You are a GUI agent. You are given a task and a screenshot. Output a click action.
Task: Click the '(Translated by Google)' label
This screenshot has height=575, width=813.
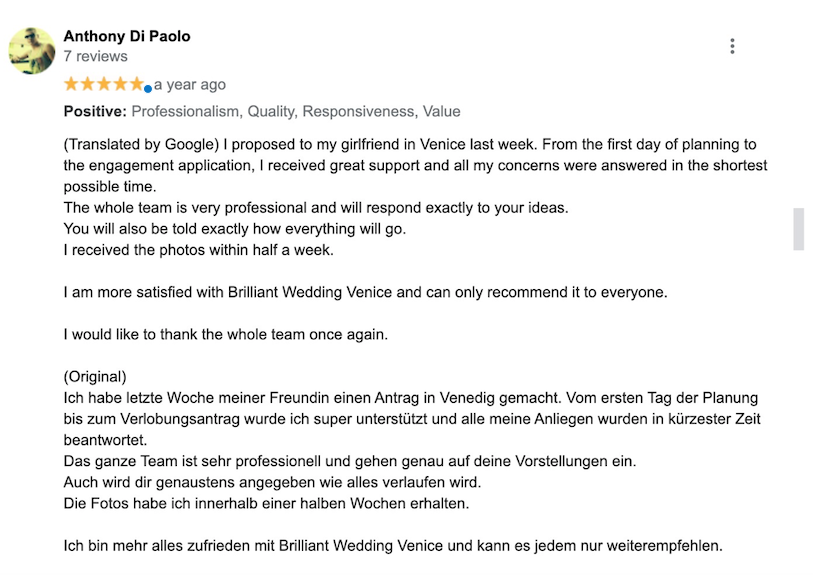point(141,144)
